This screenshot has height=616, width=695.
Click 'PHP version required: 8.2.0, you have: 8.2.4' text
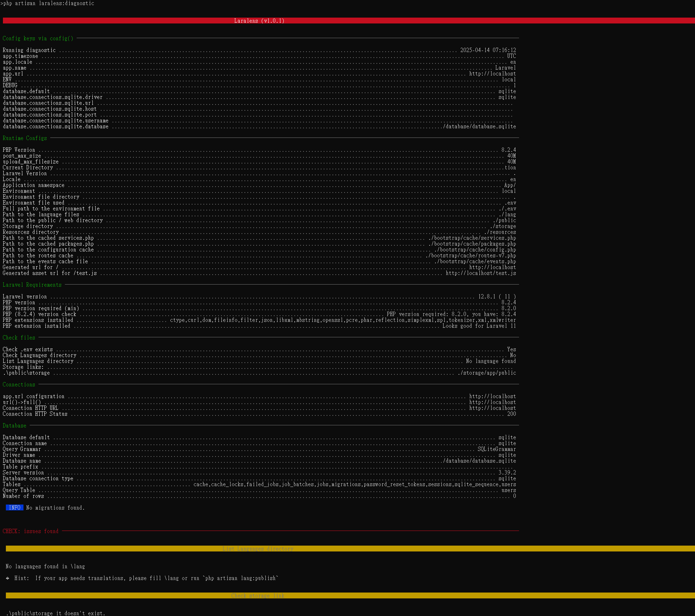click(451, 314)
